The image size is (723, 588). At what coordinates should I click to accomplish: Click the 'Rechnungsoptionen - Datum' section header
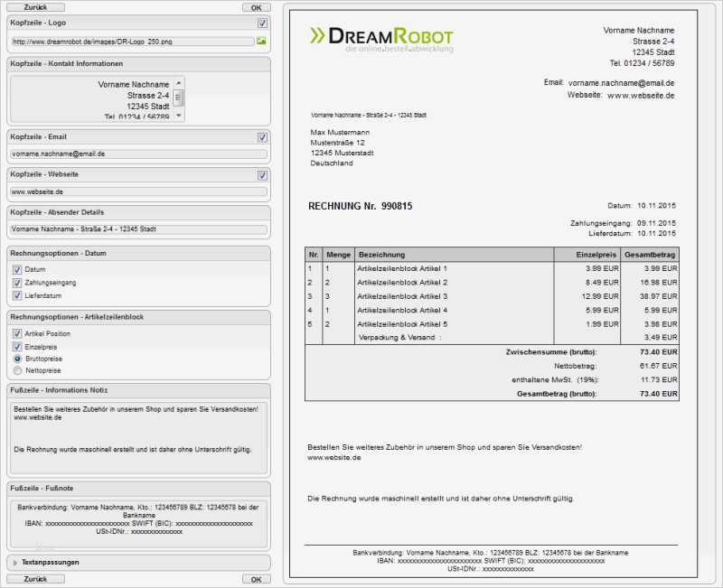138,254
